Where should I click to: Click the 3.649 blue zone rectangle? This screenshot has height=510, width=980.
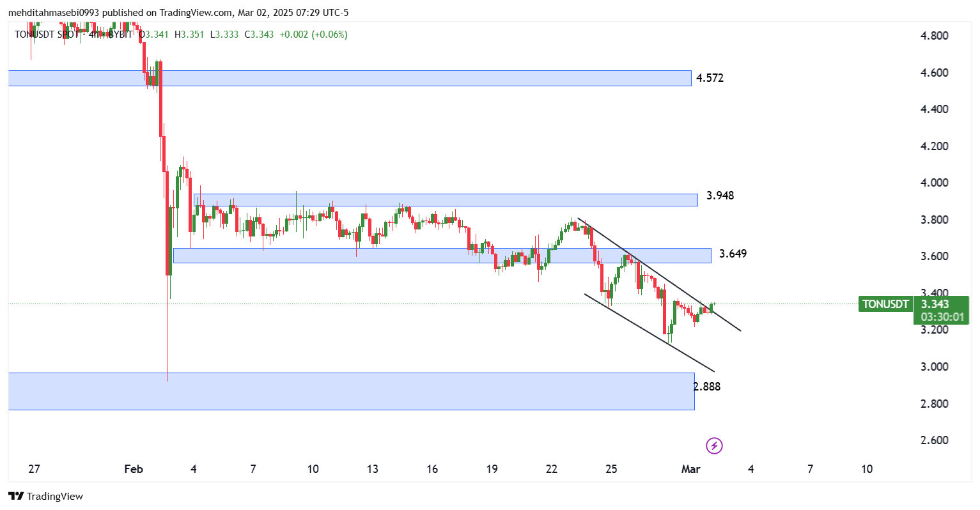pos(442,256)
